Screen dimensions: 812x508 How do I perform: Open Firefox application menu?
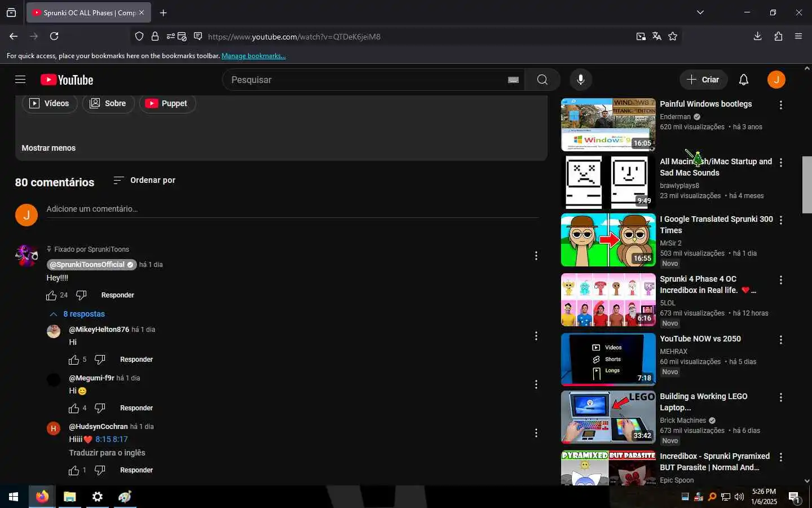[798, 36]
